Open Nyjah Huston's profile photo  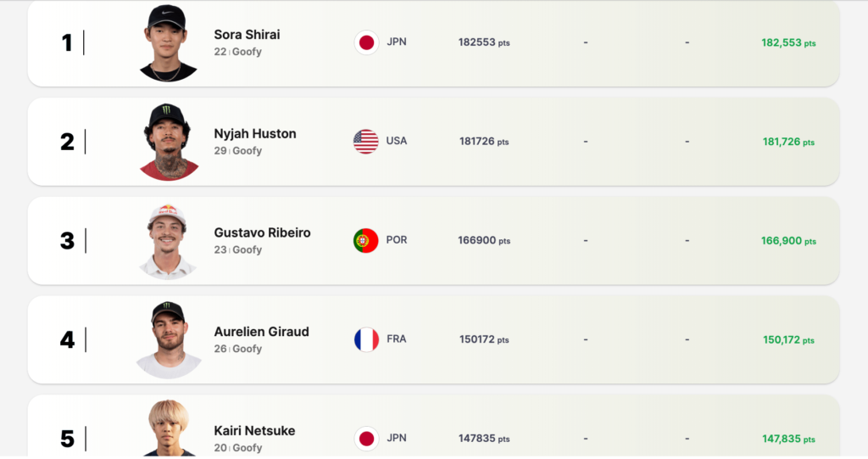pyautogui.click(x=169, y=143)
